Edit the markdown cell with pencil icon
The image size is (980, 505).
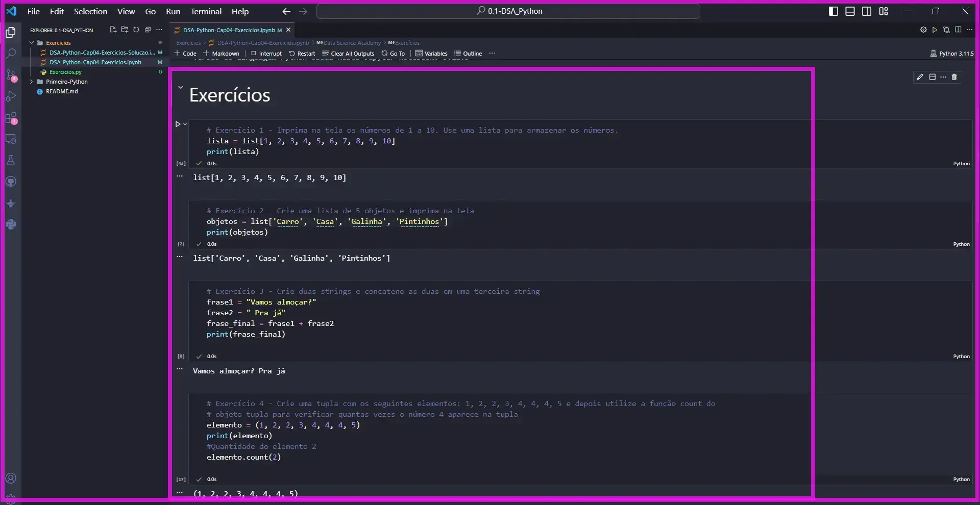click(920, 77)
